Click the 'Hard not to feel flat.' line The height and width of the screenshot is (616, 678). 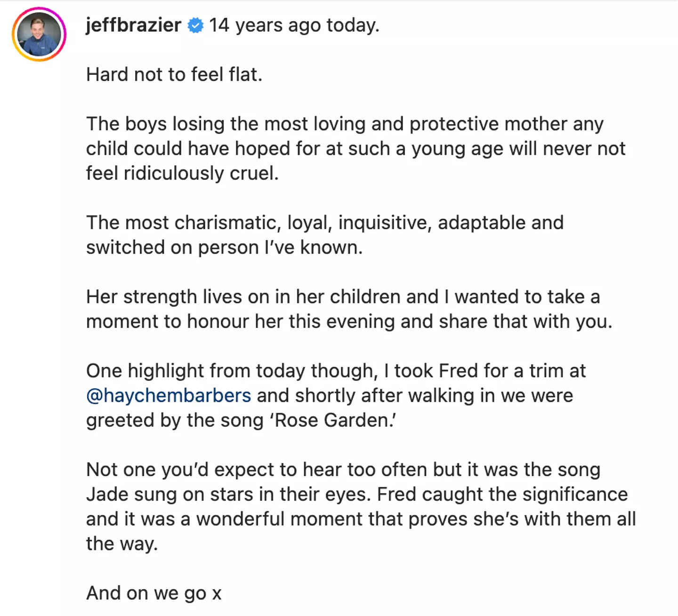point(174,74)
